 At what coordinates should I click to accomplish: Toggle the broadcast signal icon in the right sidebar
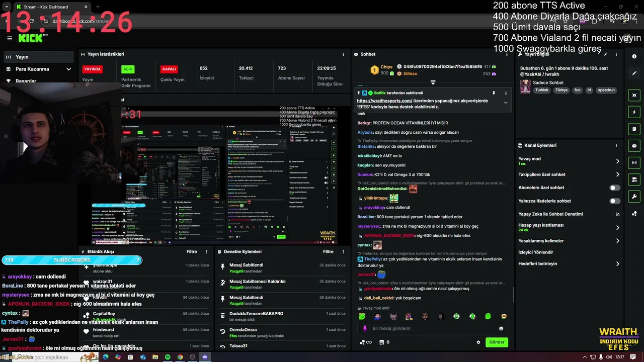tap(634, 162)
